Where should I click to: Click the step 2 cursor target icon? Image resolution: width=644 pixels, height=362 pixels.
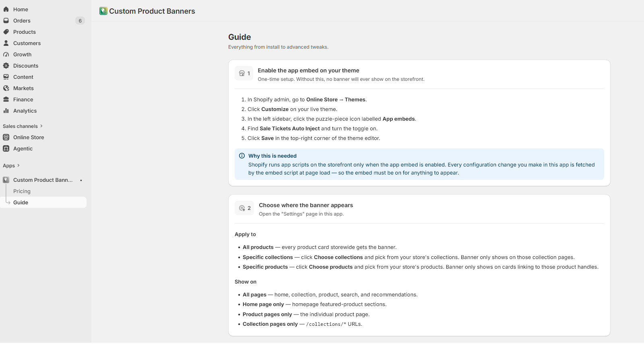coord(242,208)
